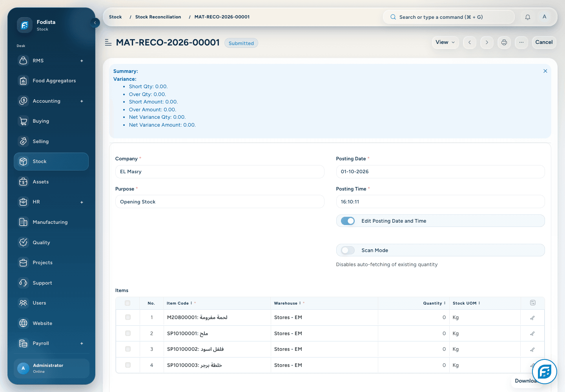Viewport: 565px width, 392px height.
Task: Open the Manufacturing module
Action: click(51, 222)
